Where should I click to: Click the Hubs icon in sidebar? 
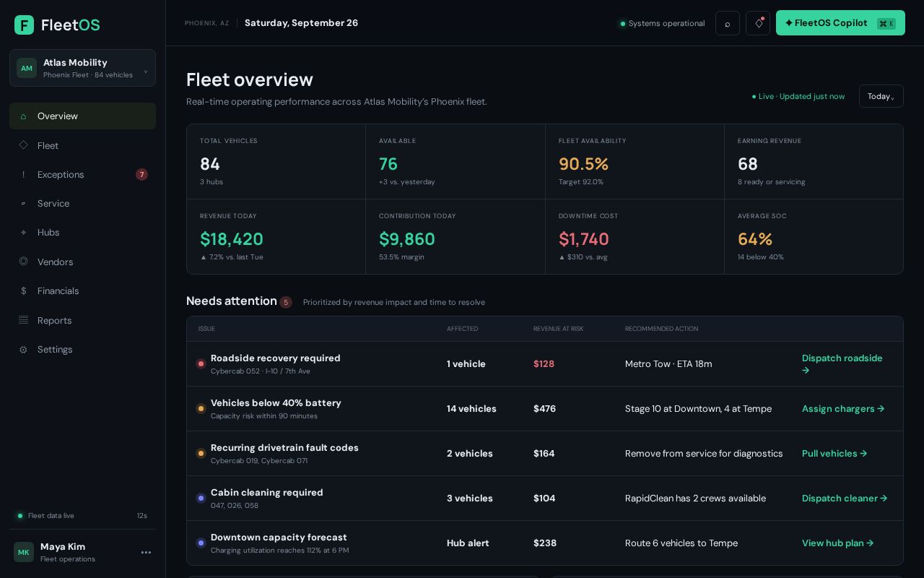tap(23, 233)
